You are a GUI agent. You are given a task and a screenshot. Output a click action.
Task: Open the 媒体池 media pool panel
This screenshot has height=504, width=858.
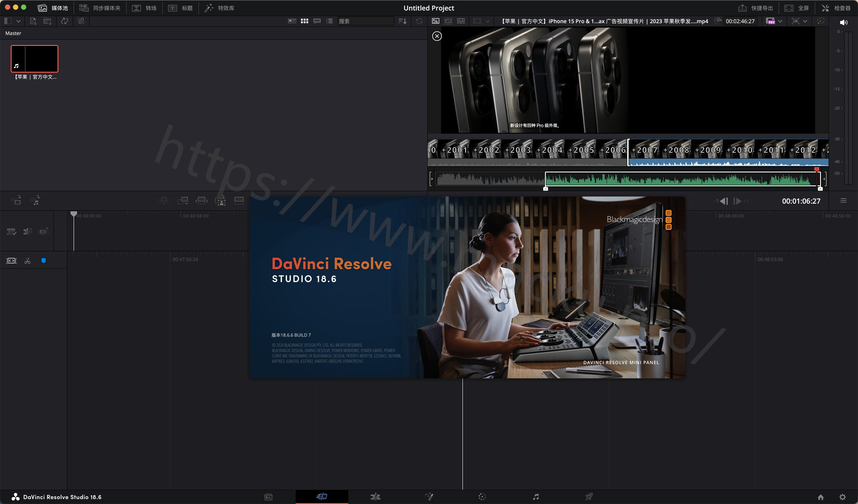click(x=53, y=8)
